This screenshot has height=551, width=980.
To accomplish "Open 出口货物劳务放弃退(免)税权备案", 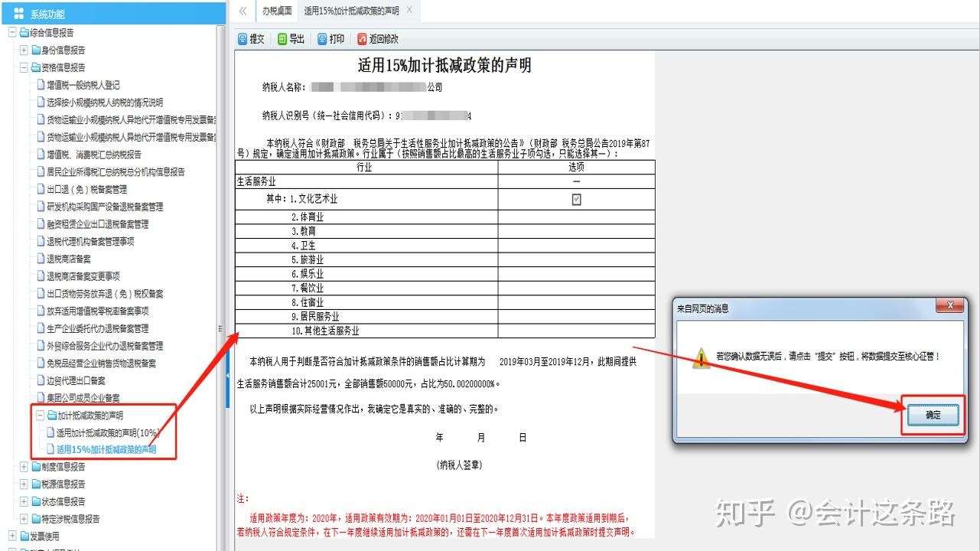I will [x=105, y=293].
